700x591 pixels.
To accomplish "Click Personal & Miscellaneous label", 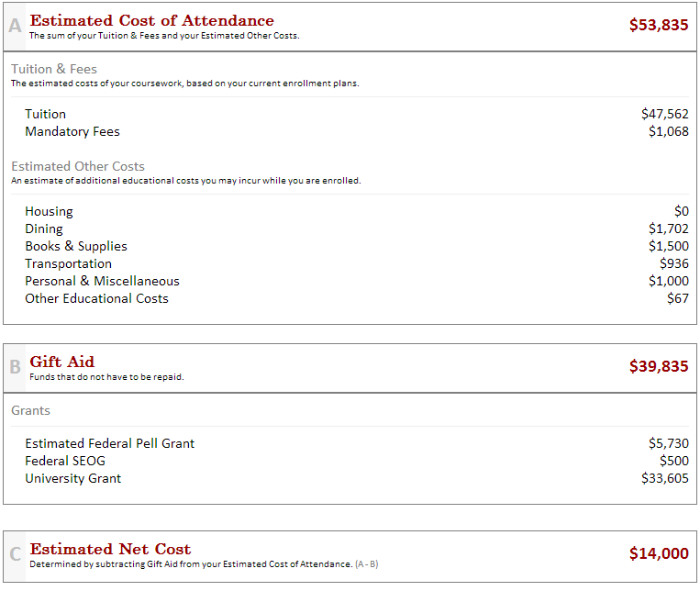I will pos(102,282).
